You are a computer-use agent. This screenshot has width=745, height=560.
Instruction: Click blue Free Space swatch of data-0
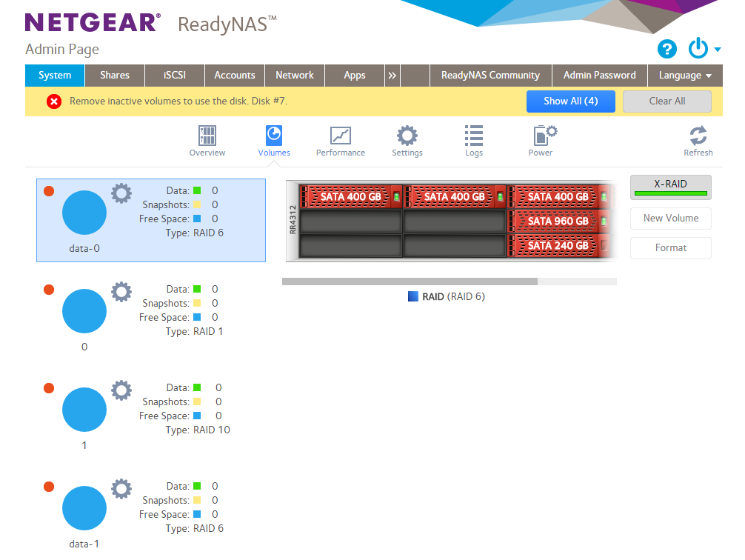tap(197, 219)
